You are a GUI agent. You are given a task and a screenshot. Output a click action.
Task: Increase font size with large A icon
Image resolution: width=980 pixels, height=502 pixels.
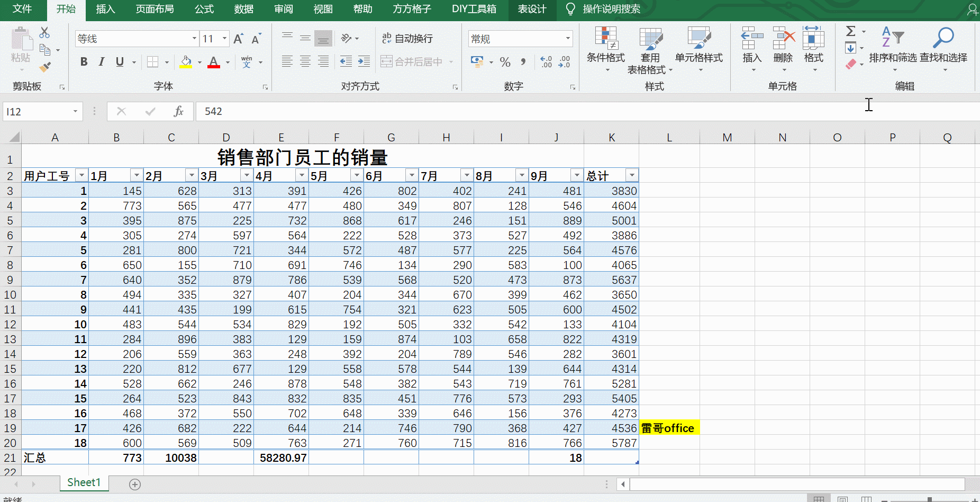(x=239, y=39)
